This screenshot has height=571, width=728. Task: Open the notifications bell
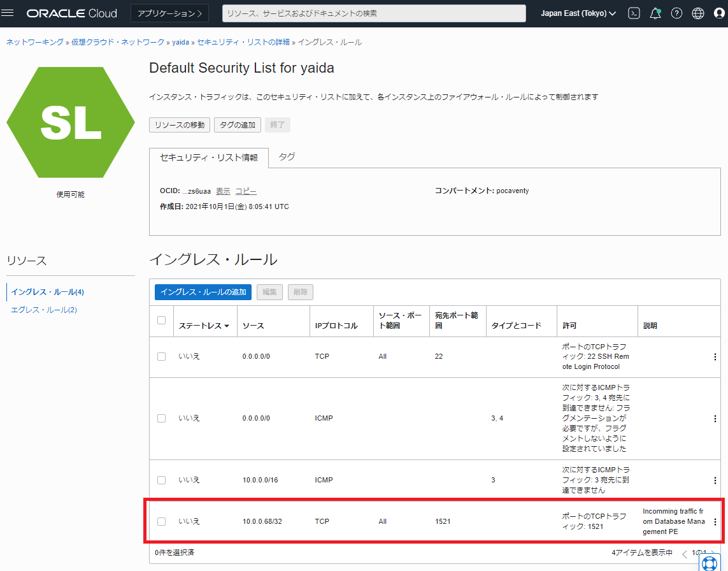655,13
